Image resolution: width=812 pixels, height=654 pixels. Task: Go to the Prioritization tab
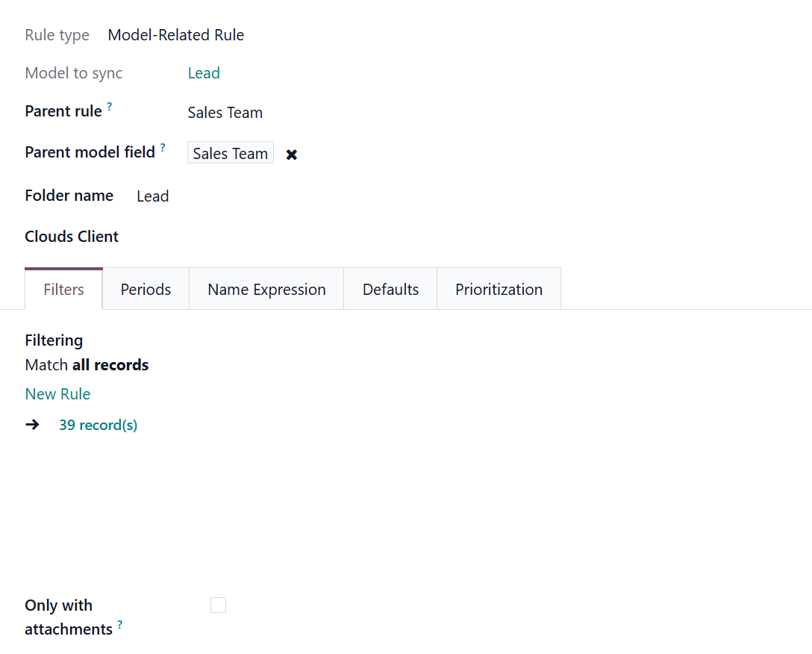[x=499, y=290]
